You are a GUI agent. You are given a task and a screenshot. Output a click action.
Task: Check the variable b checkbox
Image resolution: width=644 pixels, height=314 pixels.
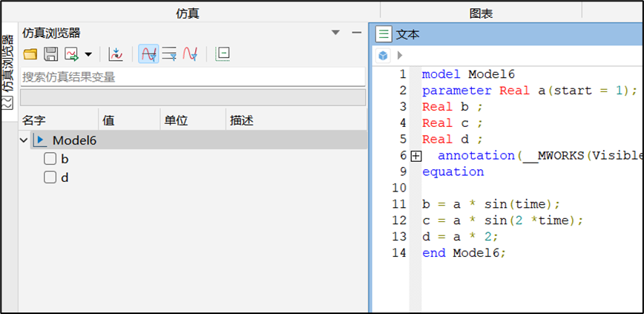coord(50,159)
